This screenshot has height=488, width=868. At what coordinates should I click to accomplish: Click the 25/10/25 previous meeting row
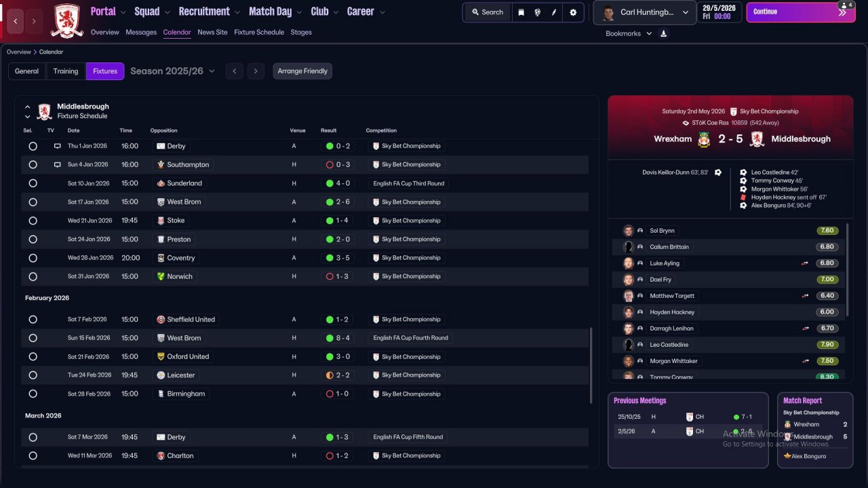click(x=687, y=417)
